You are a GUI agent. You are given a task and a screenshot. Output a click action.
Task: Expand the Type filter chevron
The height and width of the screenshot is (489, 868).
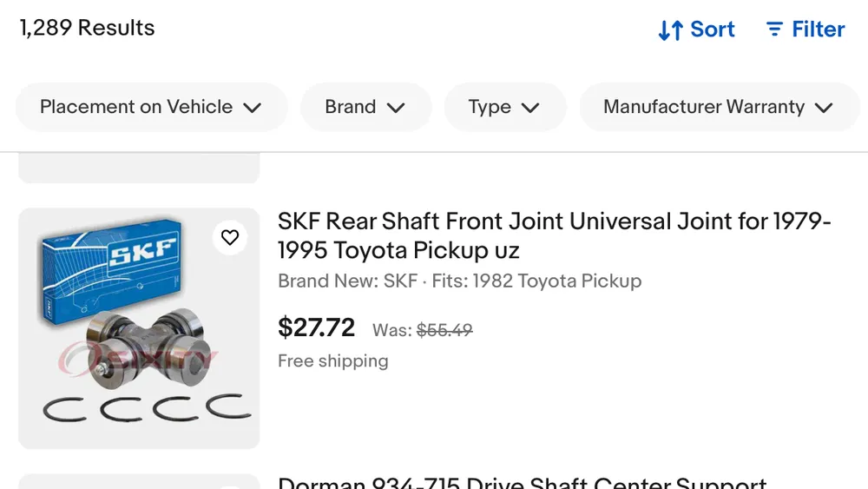[x=530, y=108]
